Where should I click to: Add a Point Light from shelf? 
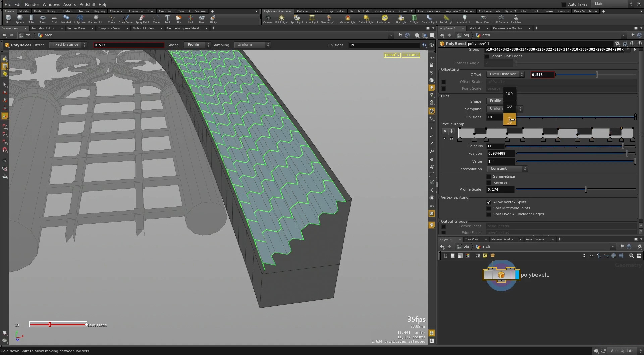pos(281,19)
